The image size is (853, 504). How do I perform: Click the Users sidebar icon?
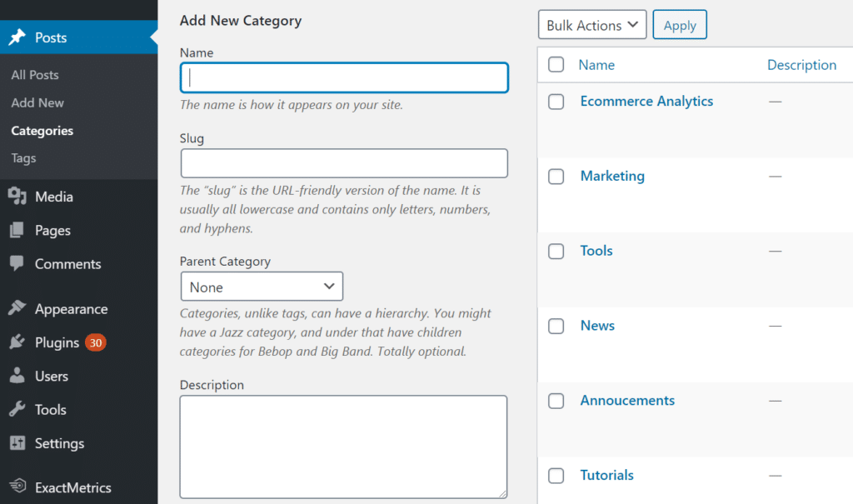[x=18, y=376]
